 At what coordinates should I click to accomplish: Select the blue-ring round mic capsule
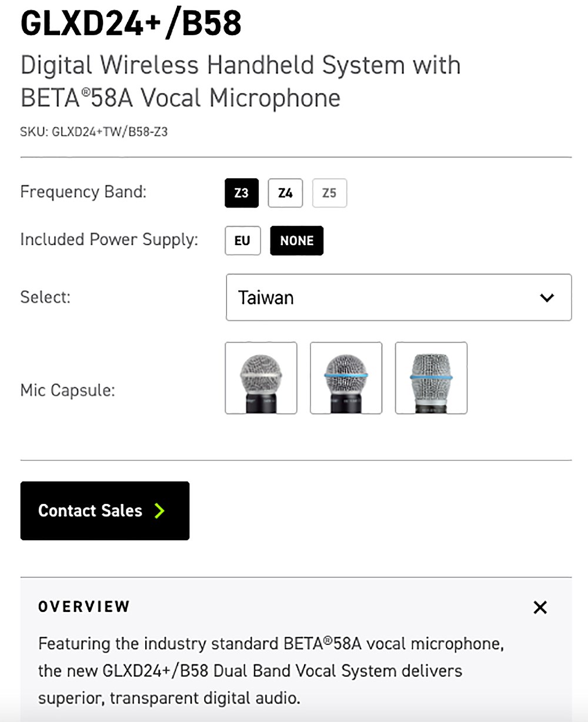click(x=346, y=378)
